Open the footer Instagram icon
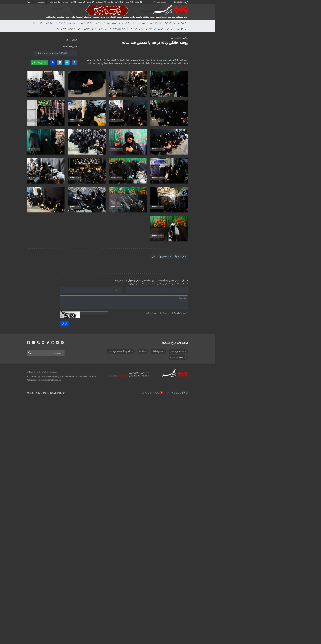The image size is (321, 644). pos(53,343)
